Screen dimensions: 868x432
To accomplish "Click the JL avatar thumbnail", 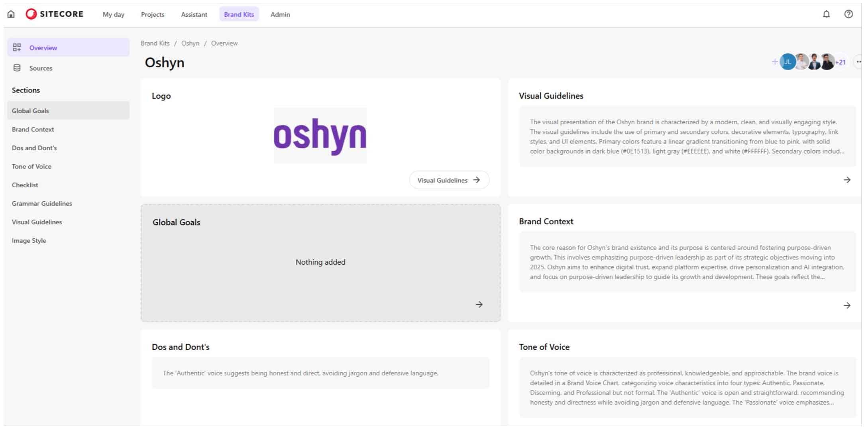I will [787, 62].
